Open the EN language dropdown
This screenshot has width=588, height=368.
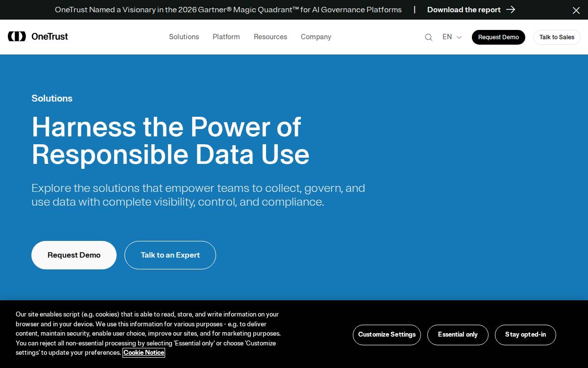click(x=452, y=37)
